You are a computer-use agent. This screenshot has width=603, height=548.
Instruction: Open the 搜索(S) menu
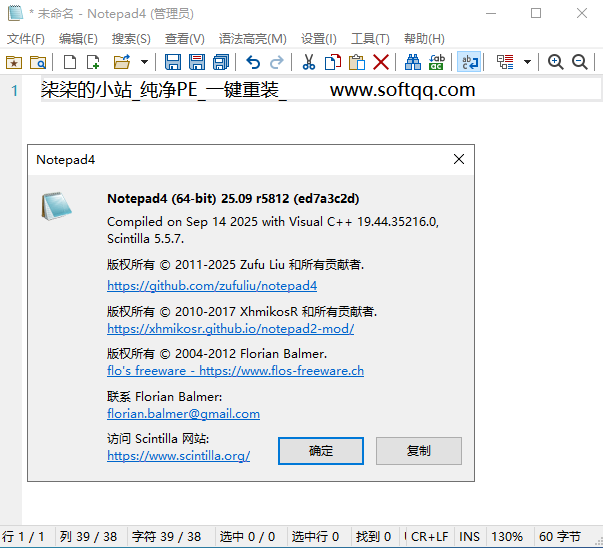[x=131, y=38]
